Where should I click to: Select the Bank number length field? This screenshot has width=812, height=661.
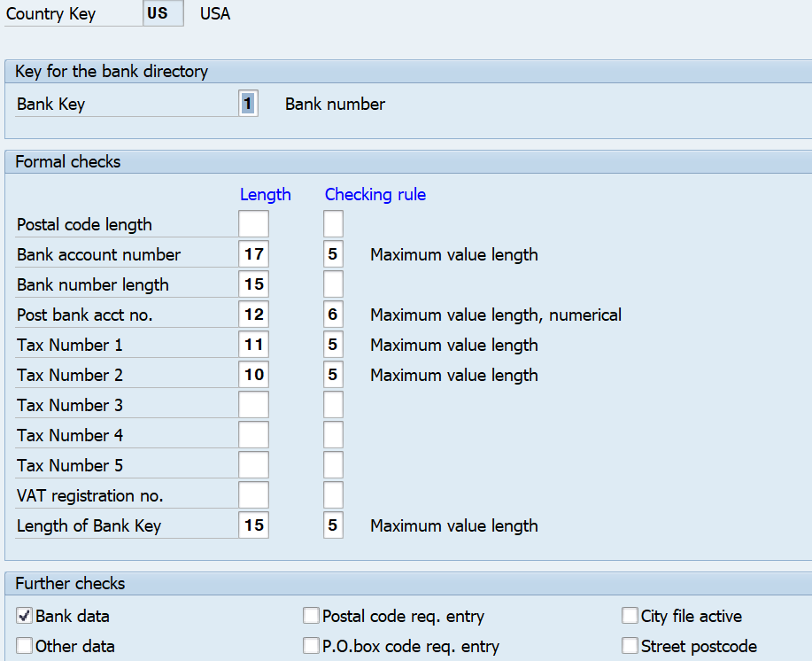[x=253, y=284]
